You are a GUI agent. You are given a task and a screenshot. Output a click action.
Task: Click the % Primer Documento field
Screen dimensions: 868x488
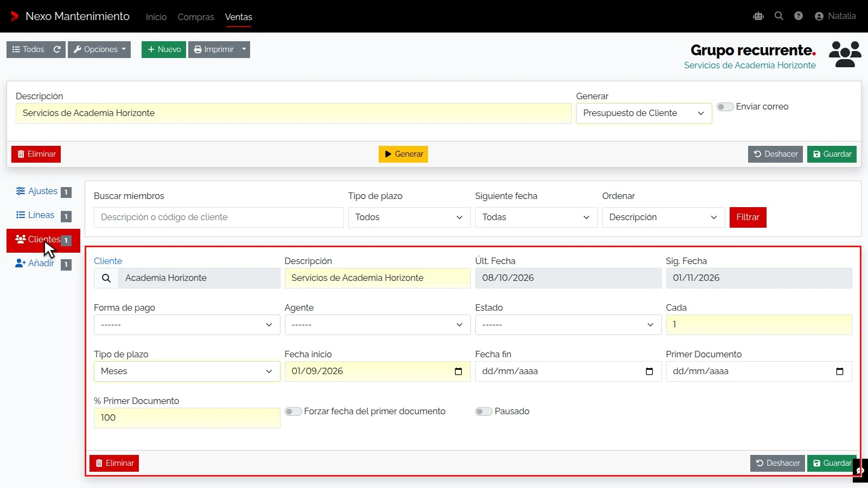coord(187,418)
